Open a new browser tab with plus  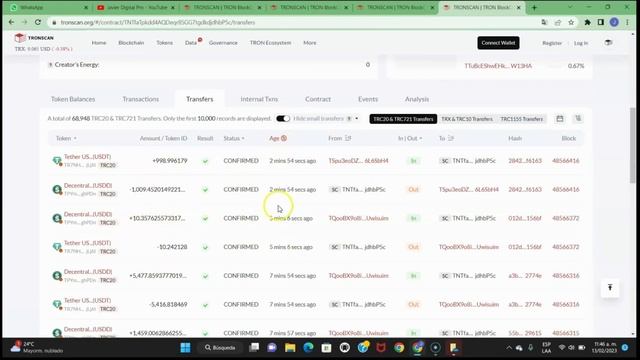click(x=534, y=7)
